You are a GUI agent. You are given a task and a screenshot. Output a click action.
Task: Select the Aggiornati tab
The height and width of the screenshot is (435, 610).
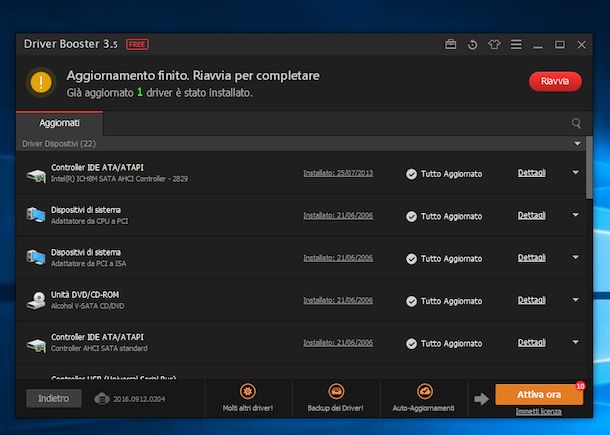tap(60, 123)
